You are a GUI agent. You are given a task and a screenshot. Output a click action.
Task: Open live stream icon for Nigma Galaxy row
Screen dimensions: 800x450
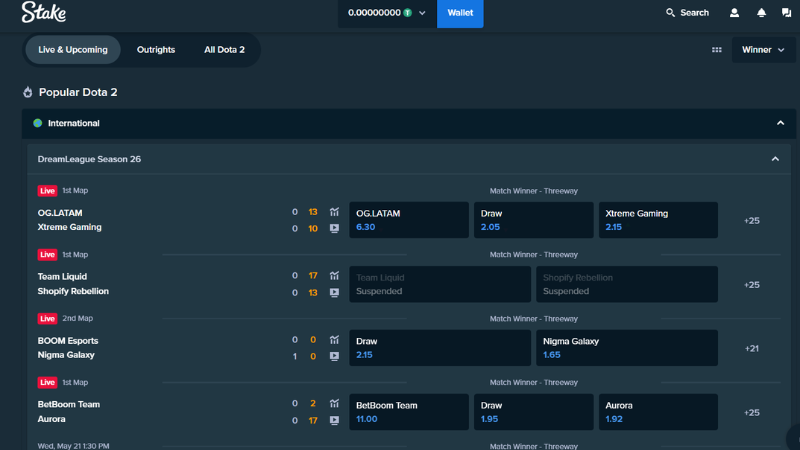tap(334, 356)
